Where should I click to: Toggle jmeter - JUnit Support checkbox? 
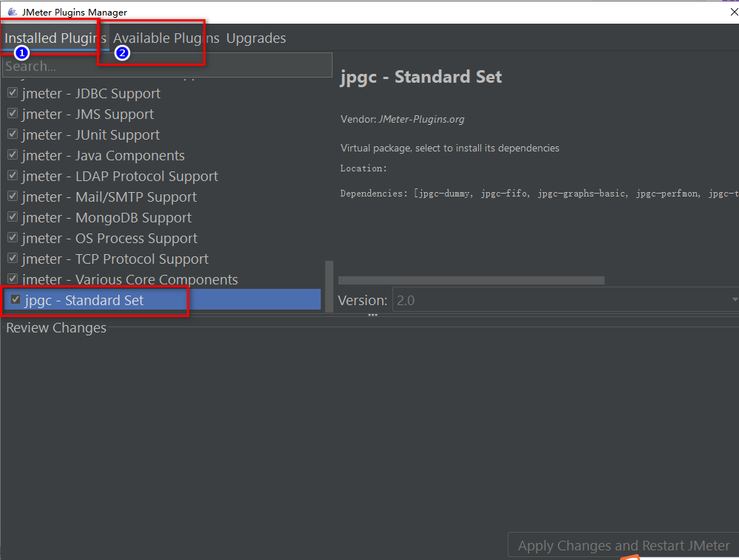13,134
